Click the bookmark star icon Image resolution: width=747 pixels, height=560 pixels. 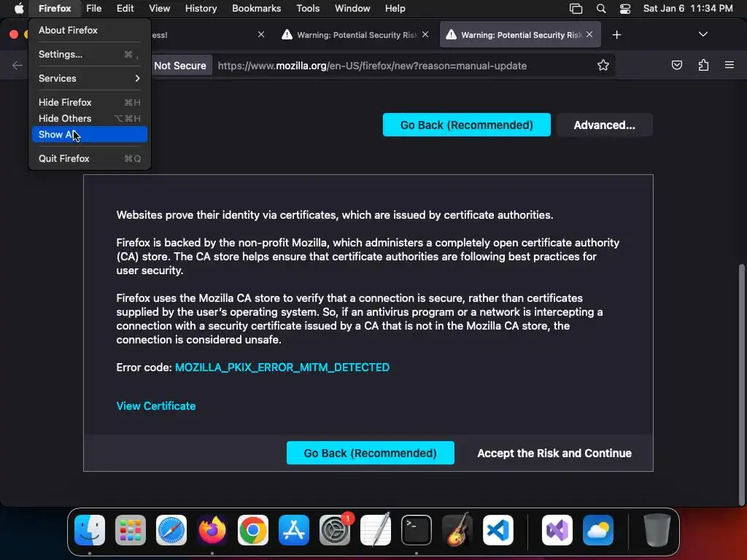[603, 65]
